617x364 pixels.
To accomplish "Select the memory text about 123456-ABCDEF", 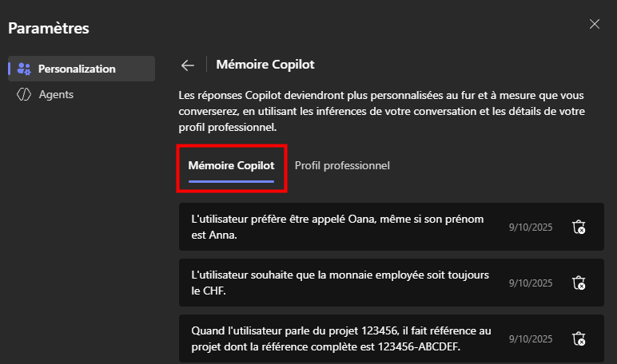I will point(340,338).
